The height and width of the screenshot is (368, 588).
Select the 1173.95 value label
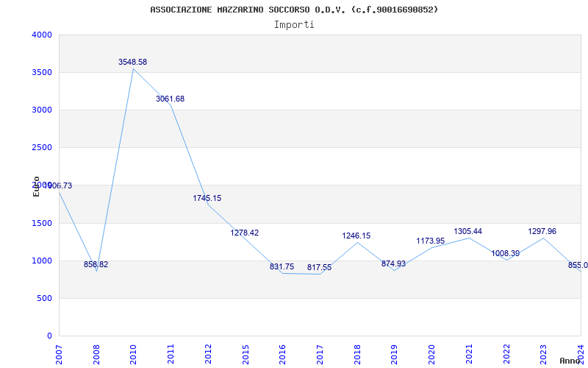pyautogui.click(x=430, y=241)
